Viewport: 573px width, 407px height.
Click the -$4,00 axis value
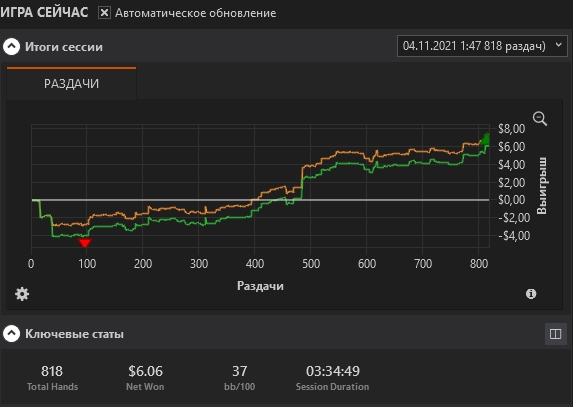[x=514, y=236]
